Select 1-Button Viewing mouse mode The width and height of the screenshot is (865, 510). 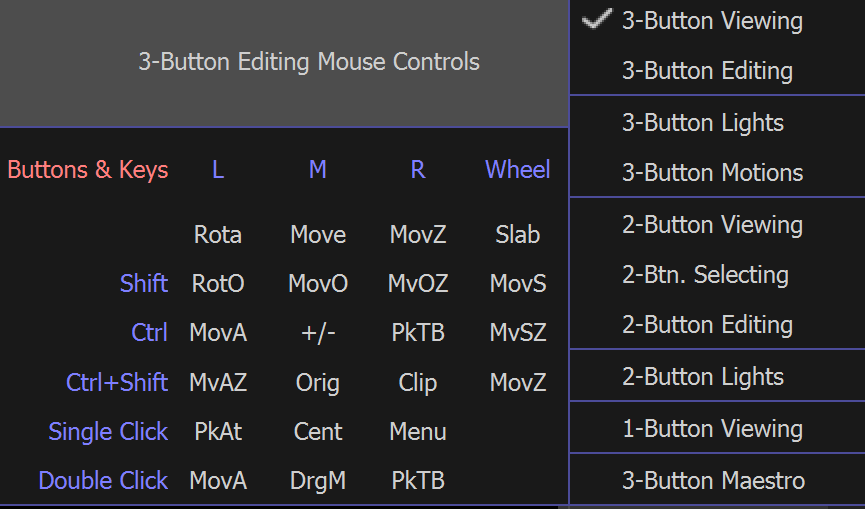tap(712, 429)
